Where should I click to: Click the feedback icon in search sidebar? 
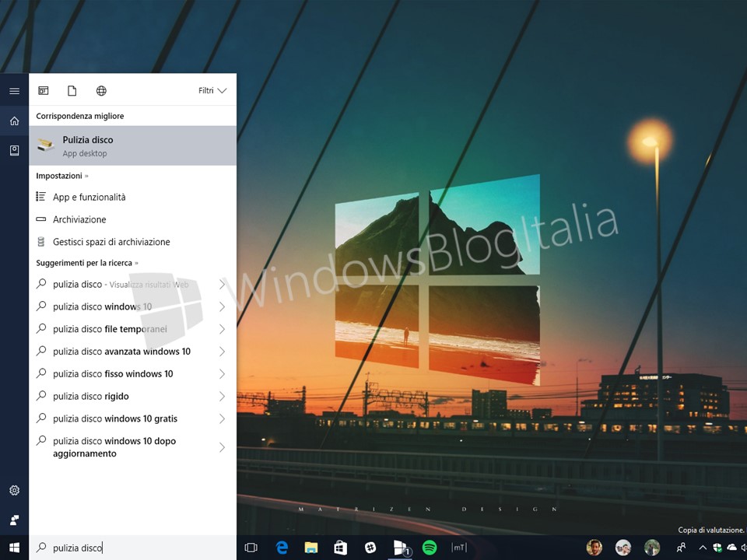tap(14, 520)
